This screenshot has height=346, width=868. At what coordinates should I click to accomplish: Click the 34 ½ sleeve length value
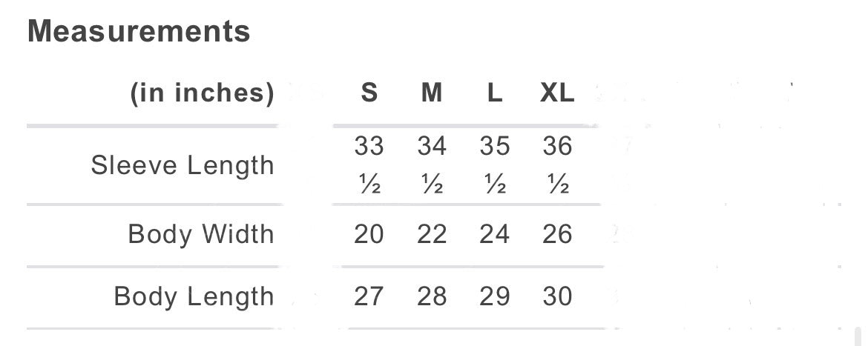(432, 164)
